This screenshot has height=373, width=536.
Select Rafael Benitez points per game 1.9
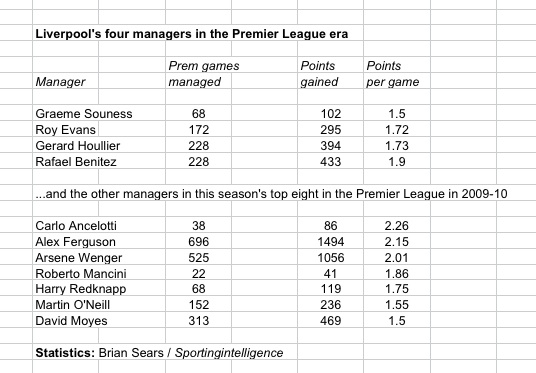point(397,161)
